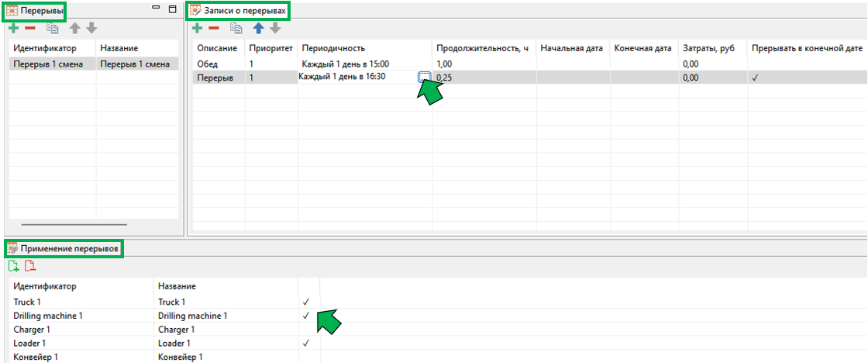868x363 pixels.
Task: Click the Прерывать в конечной дате header
Action: (808, 49)
